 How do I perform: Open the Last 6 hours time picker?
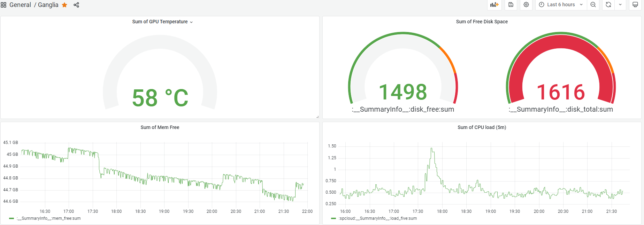click(561, 5)
